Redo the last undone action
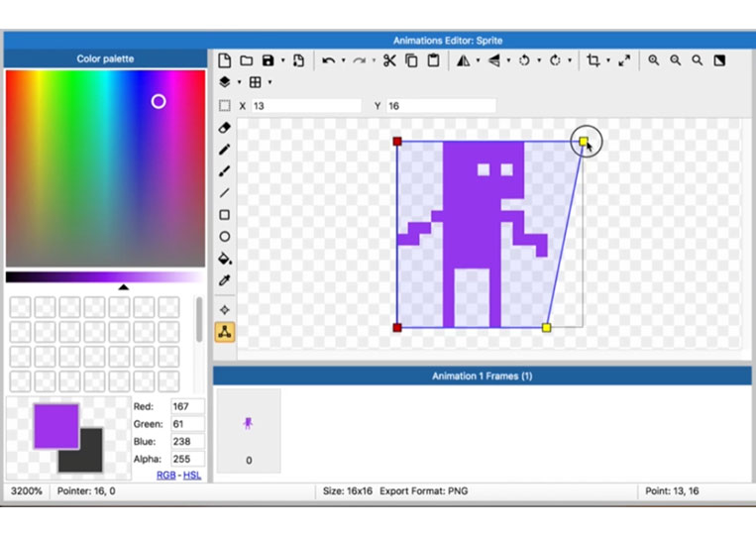This screenshot has width=756, height=536. tap(359, 60)
